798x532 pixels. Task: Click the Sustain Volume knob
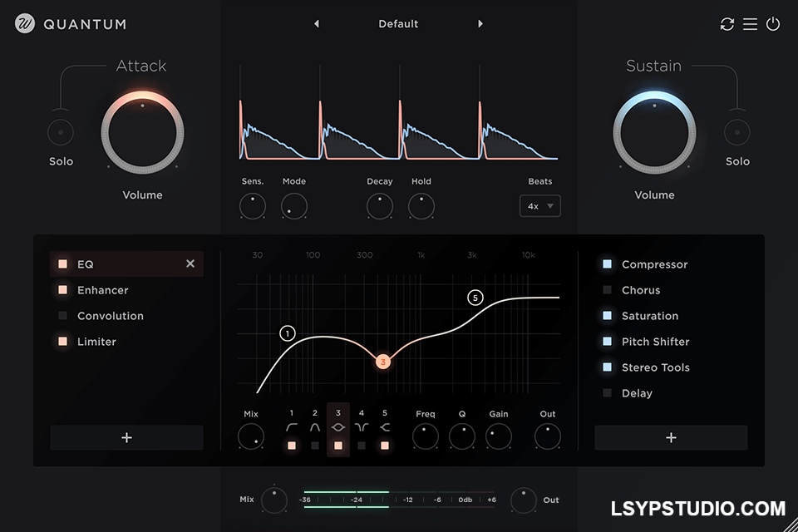tap(654, 133)
